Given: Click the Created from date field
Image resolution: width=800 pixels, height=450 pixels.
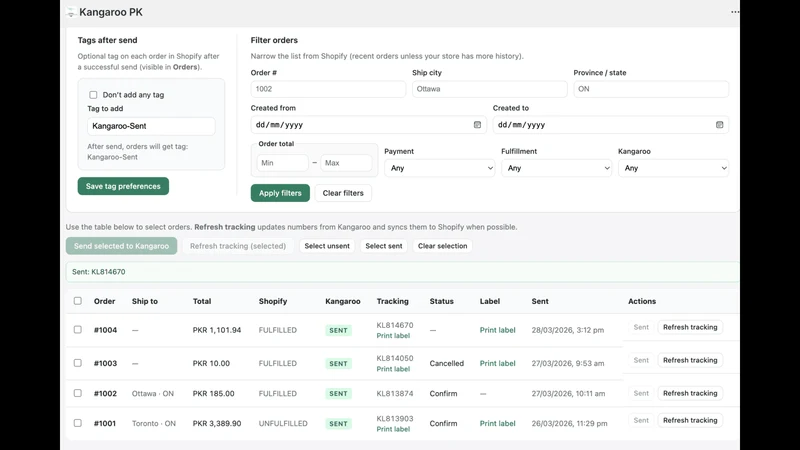Looking at the screenshot, I should (x=368, y=124).
